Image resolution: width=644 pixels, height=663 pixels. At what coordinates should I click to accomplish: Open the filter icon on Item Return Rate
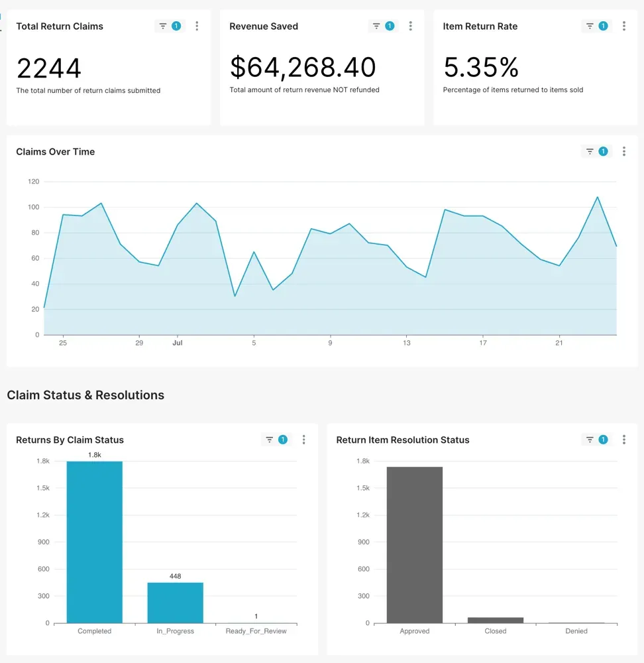[x=588, y=26]
